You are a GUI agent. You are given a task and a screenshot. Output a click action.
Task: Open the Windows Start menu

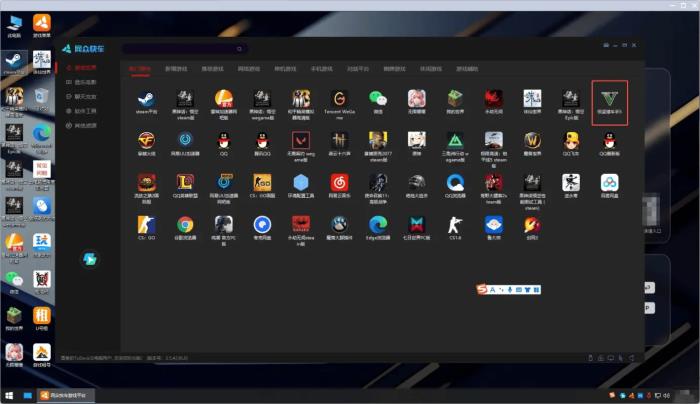point(9,396)
